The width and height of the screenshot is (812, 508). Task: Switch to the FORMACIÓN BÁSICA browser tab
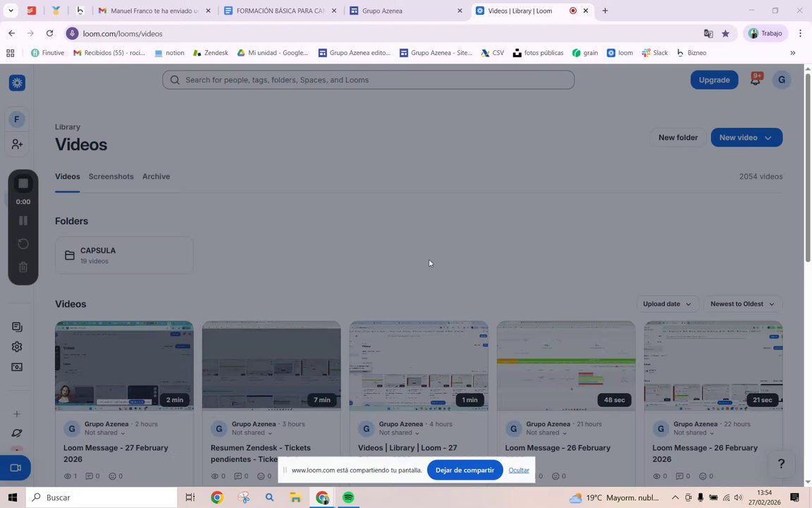coord(280,11)
